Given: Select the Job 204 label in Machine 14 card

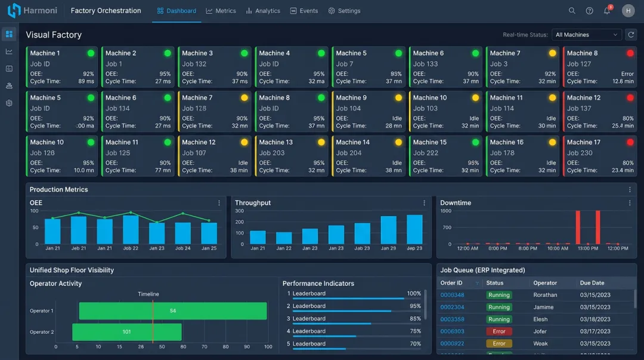Looking at the screenshot, I should click(x=348, y=153).
